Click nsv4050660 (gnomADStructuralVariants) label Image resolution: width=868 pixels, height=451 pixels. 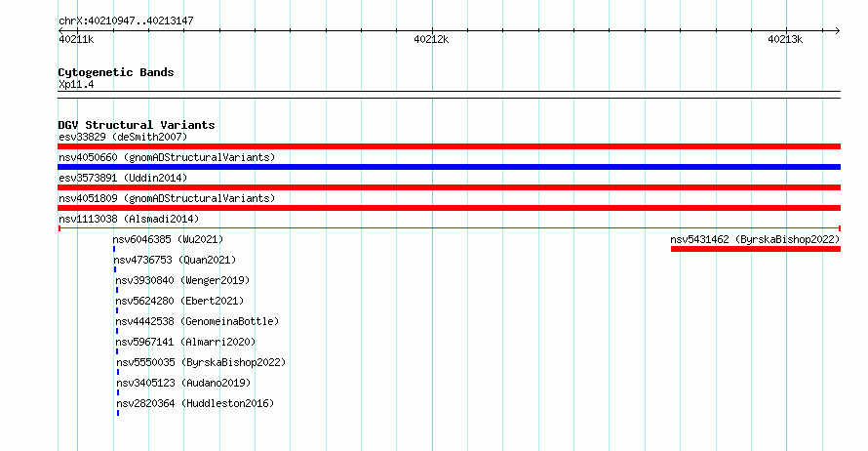click(167, 157)
